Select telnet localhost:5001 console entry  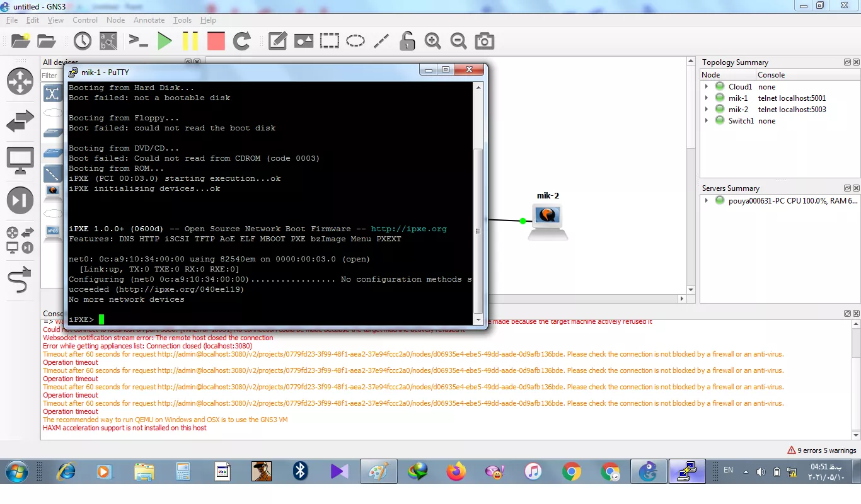792,98
